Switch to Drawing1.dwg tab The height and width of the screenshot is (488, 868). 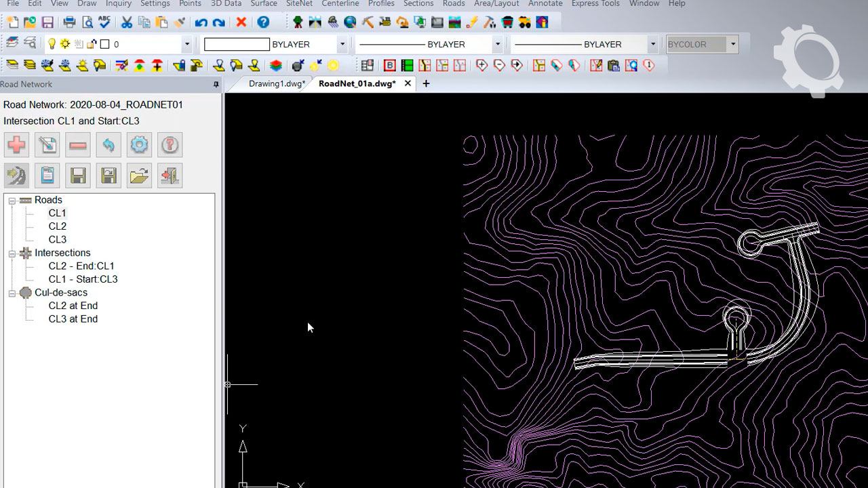pos(275,84)
